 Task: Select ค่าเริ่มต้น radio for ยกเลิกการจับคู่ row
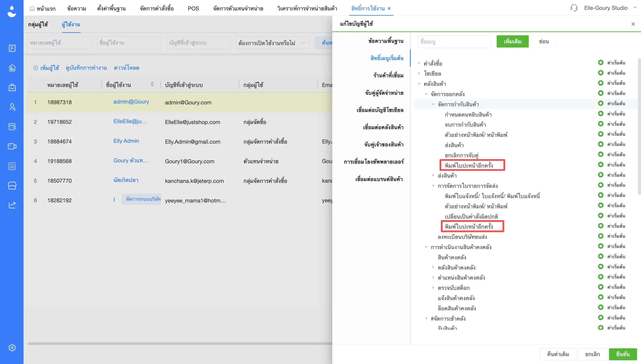click(600, 154)
